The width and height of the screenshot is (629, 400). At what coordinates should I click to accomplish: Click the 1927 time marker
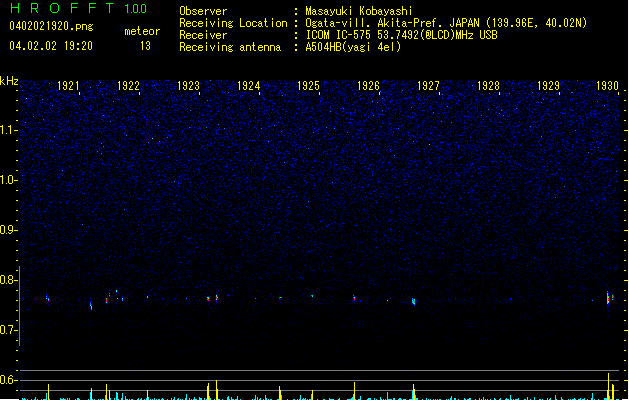tap(428, 86)
